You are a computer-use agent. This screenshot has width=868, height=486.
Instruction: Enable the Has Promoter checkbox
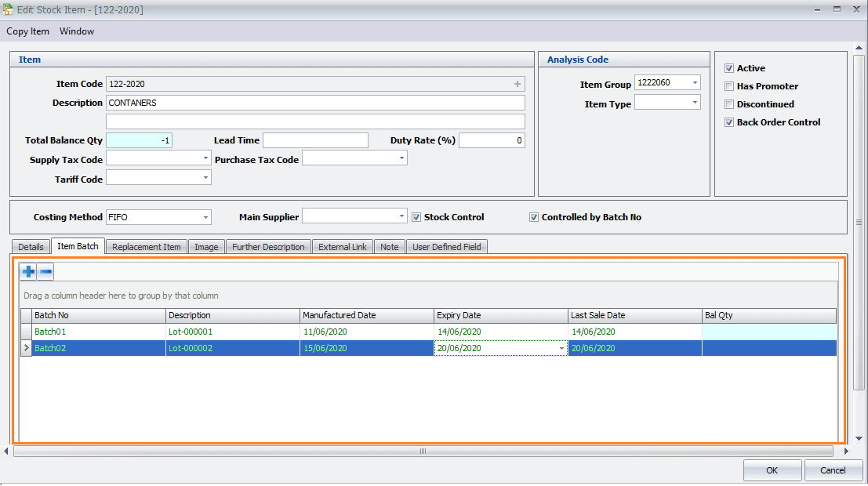pos(729,86)
